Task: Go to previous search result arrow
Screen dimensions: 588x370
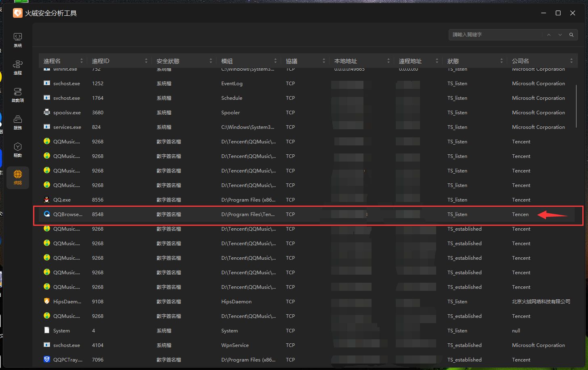Action: 549,35
